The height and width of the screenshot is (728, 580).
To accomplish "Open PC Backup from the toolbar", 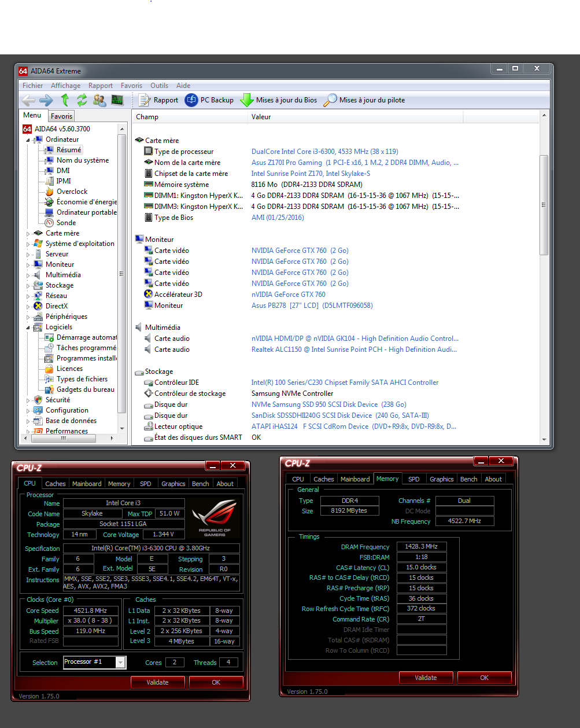I will (209, 100).
